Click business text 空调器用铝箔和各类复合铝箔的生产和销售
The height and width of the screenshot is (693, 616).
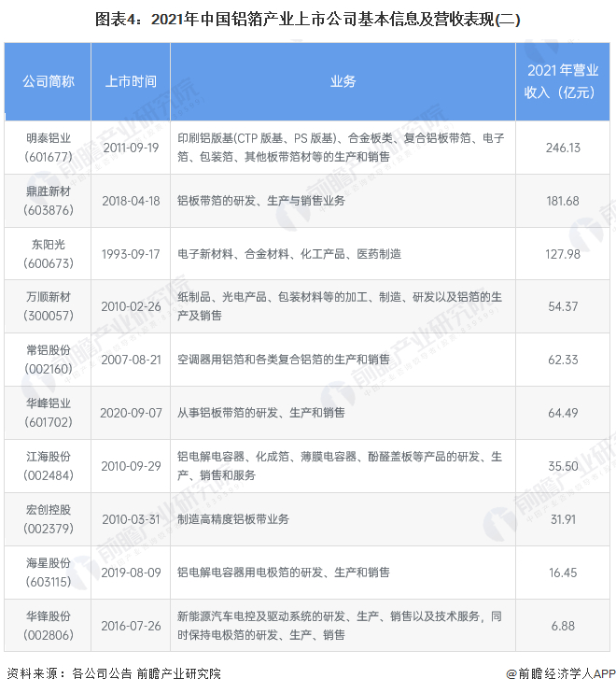click(x=284, y=360)
